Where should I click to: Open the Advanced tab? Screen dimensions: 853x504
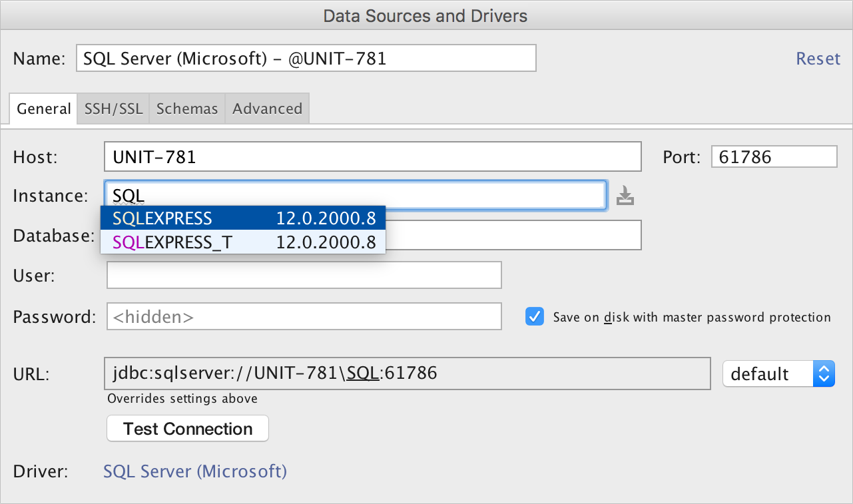[x=267, y=109]
